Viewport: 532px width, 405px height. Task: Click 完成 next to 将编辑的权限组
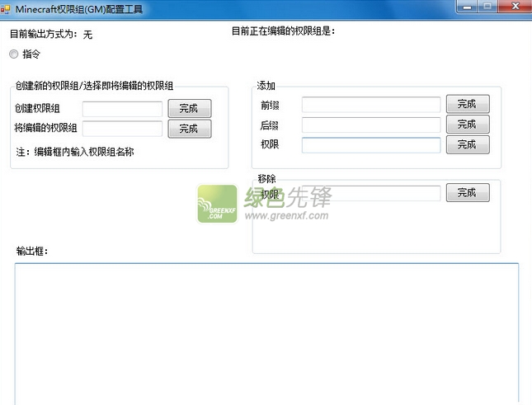190,129
